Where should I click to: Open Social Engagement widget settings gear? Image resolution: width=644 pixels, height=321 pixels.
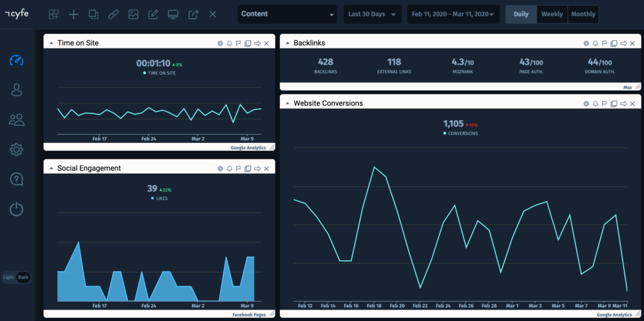pos(220,169)
